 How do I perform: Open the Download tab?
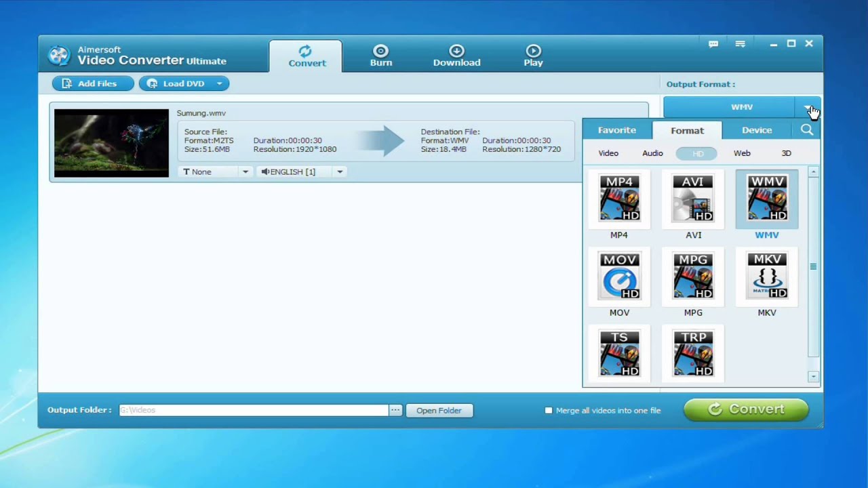[456, 56]
